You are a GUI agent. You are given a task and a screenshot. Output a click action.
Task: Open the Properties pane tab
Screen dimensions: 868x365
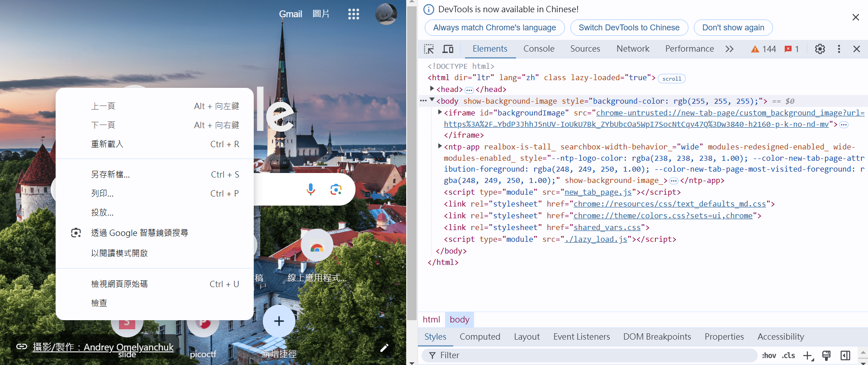(x=724, y=337)
